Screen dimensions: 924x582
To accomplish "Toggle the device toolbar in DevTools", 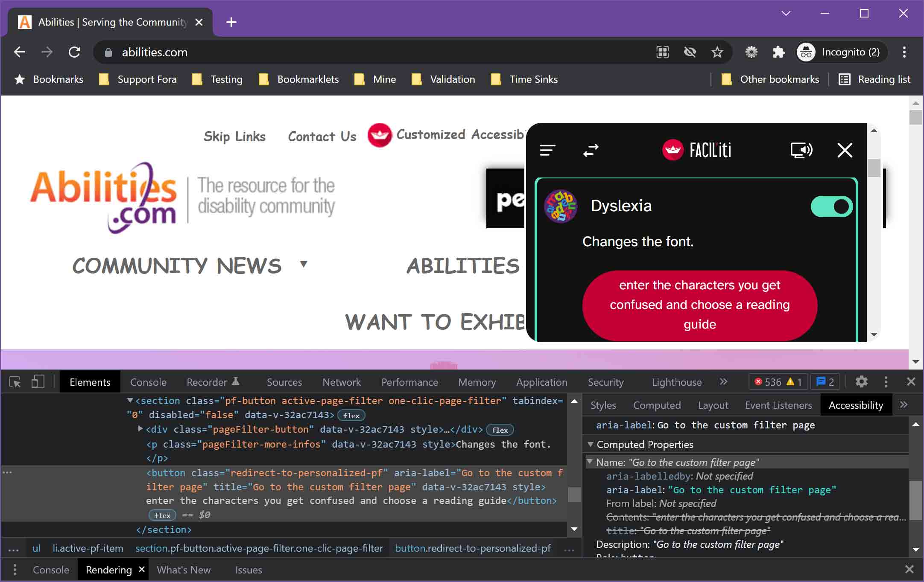I will coord(38,382).
